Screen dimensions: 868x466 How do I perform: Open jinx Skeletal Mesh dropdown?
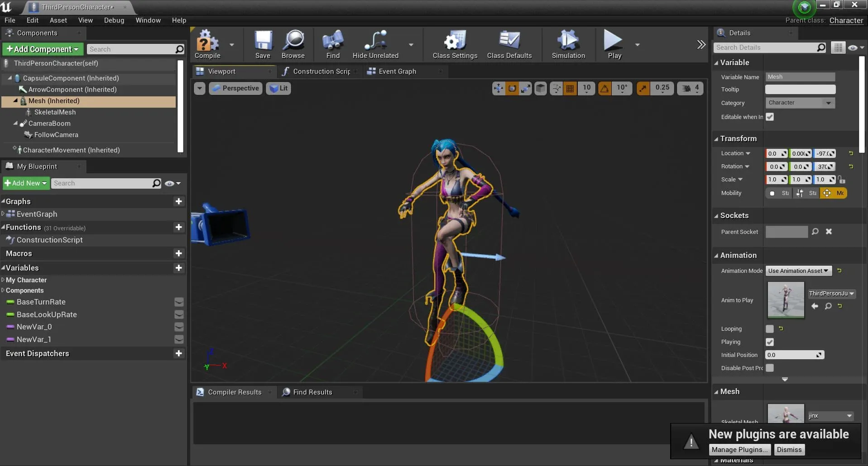point(831,416)
